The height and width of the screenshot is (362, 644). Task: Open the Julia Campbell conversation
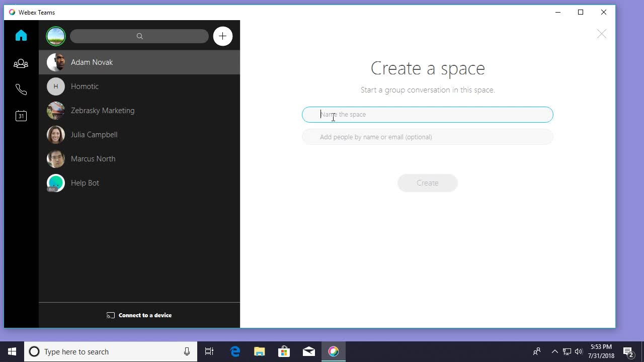click(139, 135)
